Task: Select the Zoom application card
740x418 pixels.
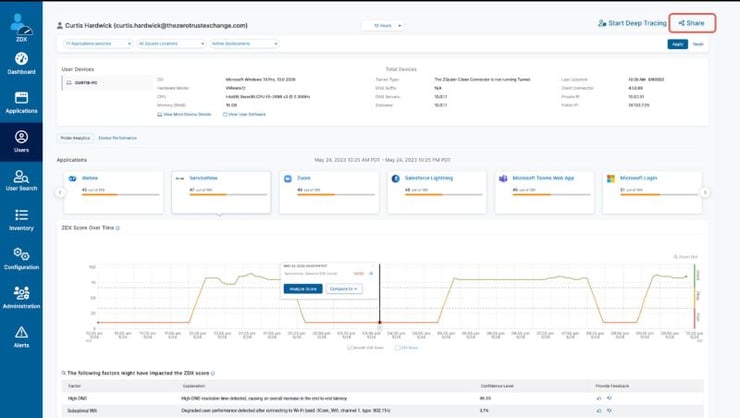Action: click(x=329, y=192)
